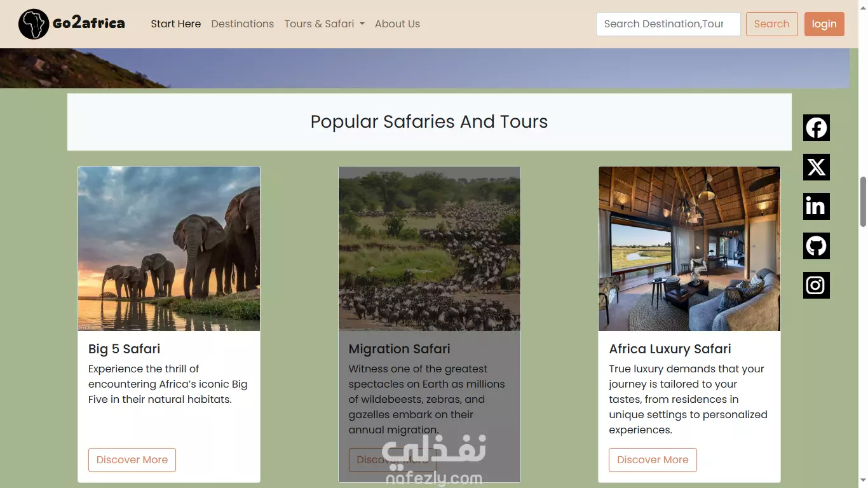Viewport: 868px width, 488px height.
Task: Discover More about Big 5 Safari
Action: (x=132, y=460)
